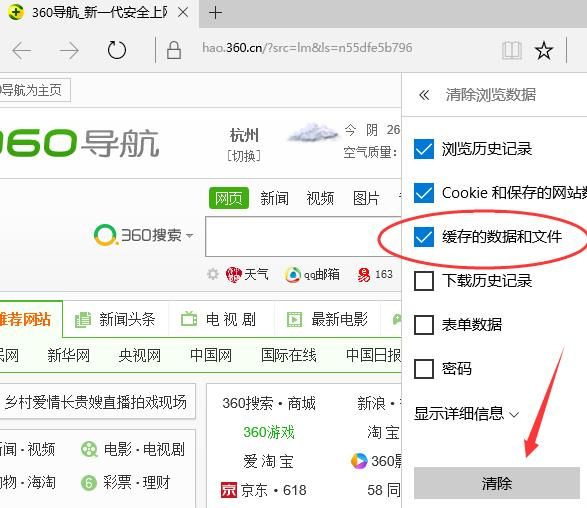Switch to 推荐网站 tab

coord(31,319)
